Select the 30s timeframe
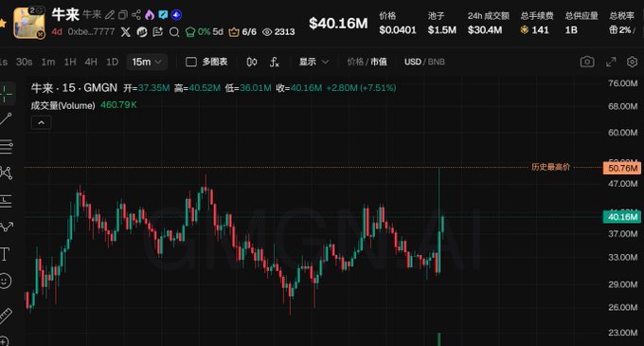Screen dimensions: 644x346 24,62
